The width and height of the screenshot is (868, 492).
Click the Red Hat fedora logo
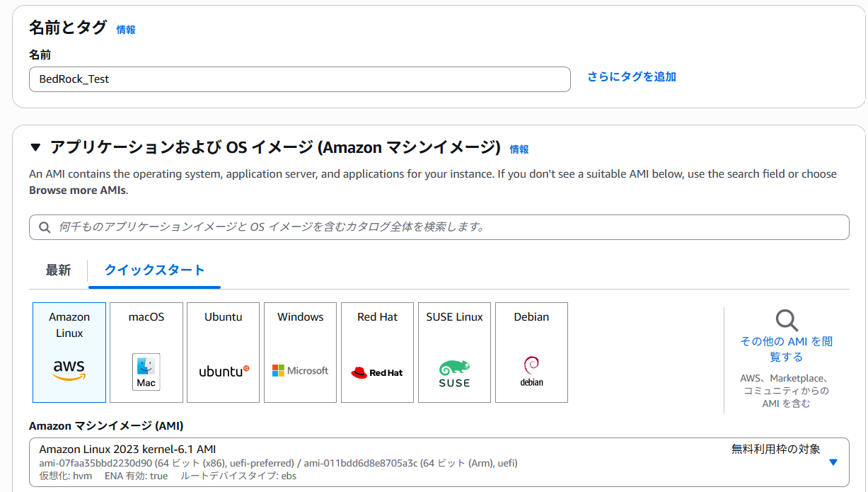tap(377, 370)
